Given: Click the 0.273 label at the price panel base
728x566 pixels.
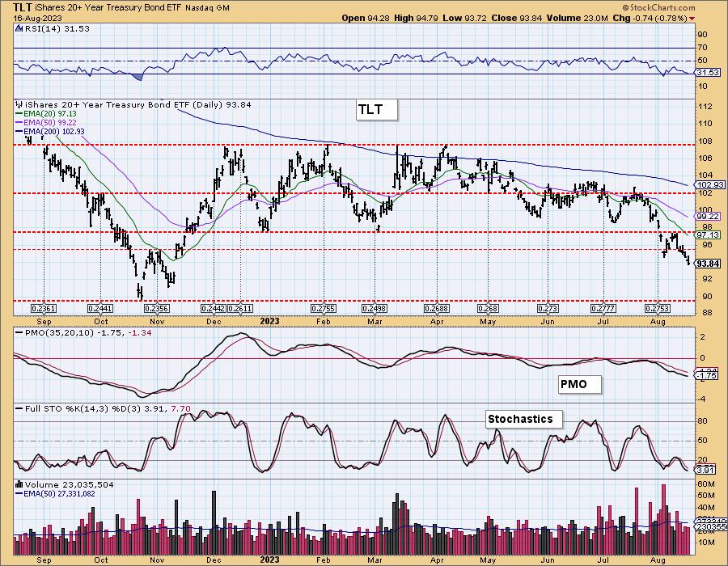Looking at the screenshot, I should (x=548, y=309).
